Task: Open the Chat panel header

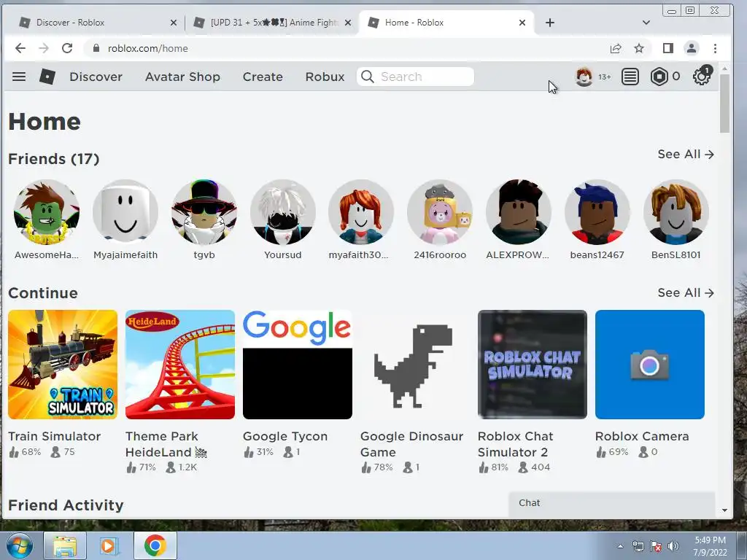Action: point(612,503)
